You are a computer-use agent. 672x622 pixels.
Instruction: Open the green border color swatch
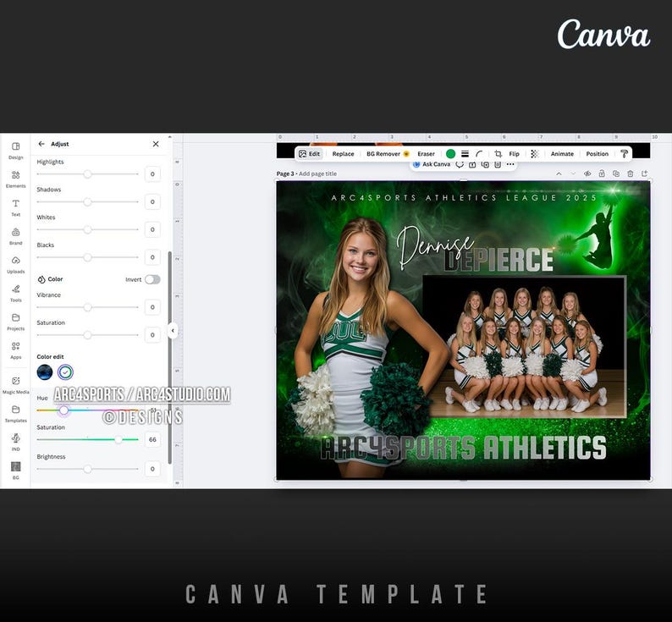tap(450, 154)
